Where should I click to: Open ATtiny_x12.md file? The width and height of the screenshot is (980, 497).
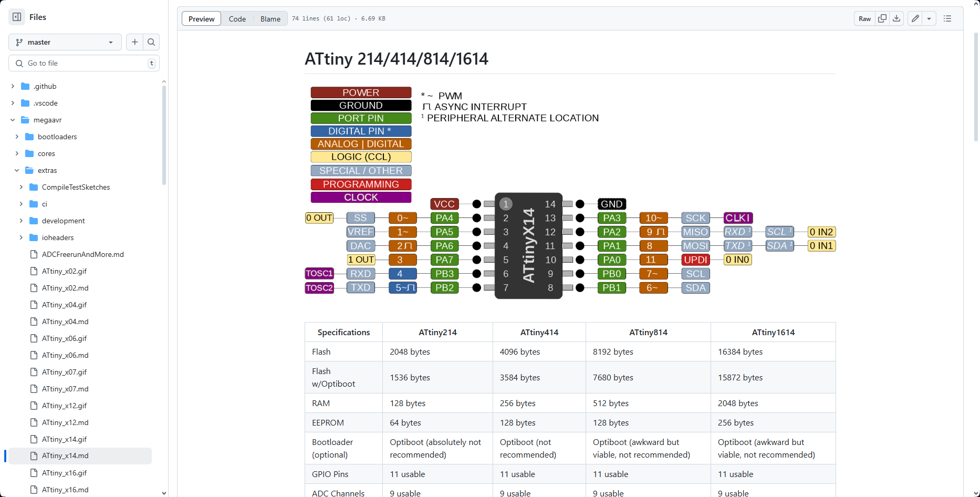coord(65,422)
